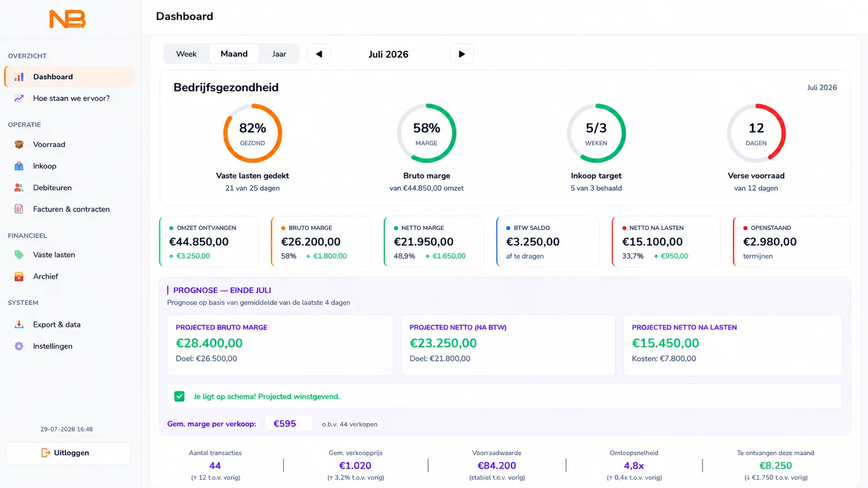This screenshot has width=868, height=488.
Task: Click 'van €44.850,00 omzet' text
Action: pos(426,188)
